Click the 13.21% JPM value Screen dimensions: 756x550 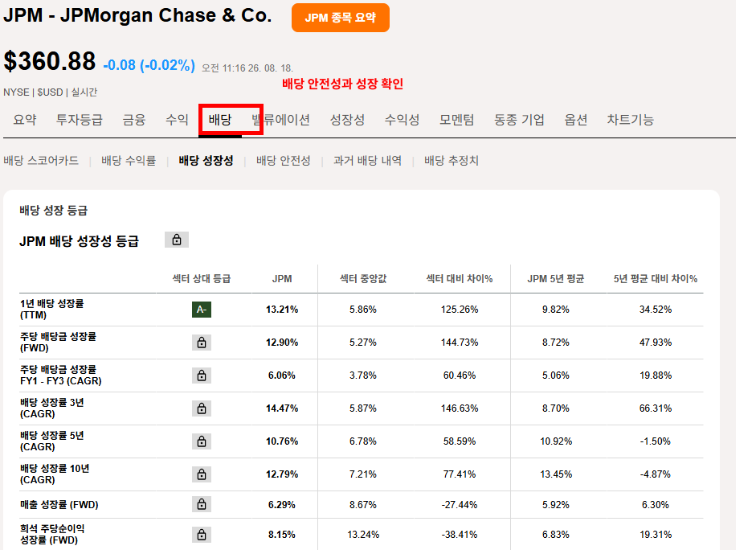coord(282,310)
